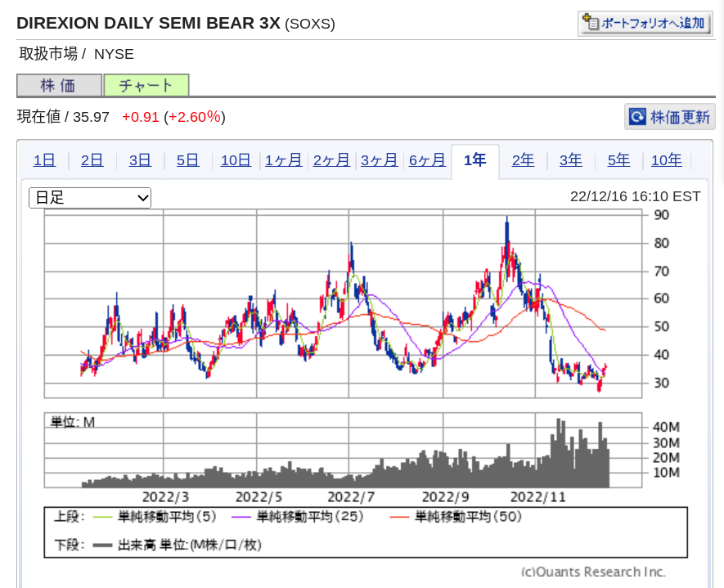
Task: Click the DIREXION DAILY SEMI BEAR 3X title
Action: (x=148, y=23)
